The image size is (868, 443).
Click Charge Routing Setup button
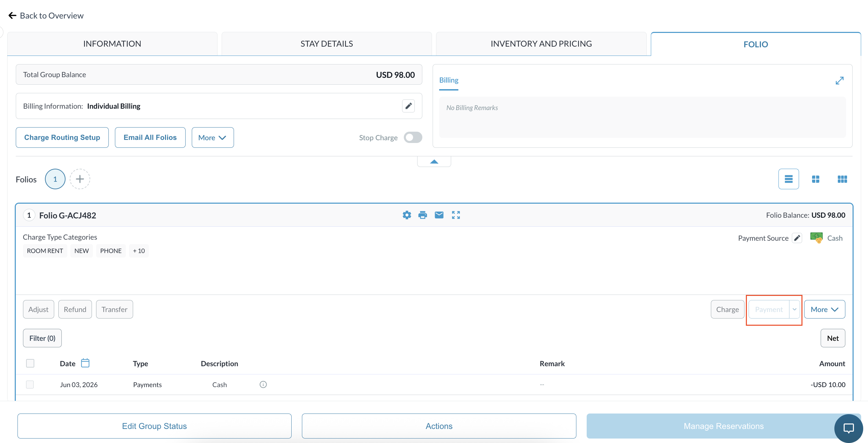click(62, 137)
